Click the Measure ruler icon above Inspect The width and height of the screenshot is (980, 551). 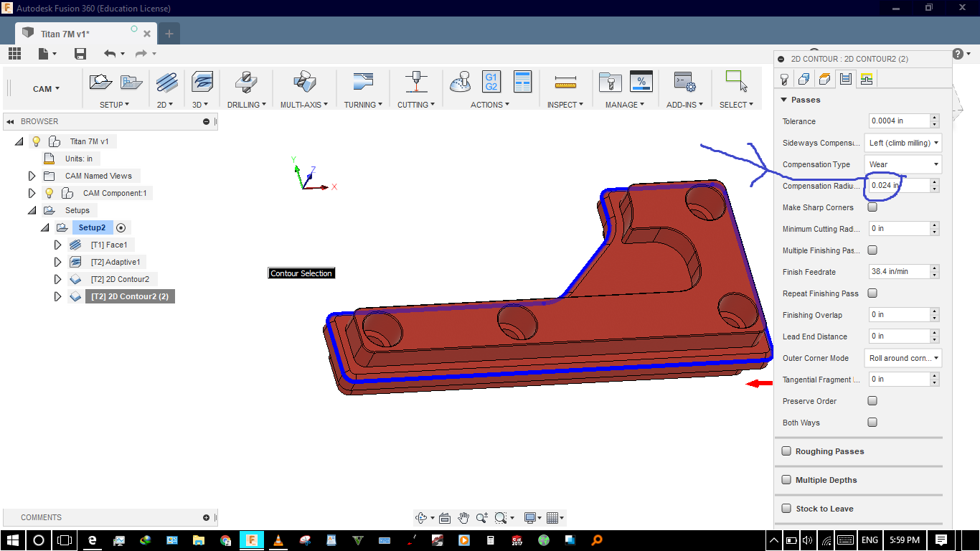pyautogui.click(x=566, y=83)
